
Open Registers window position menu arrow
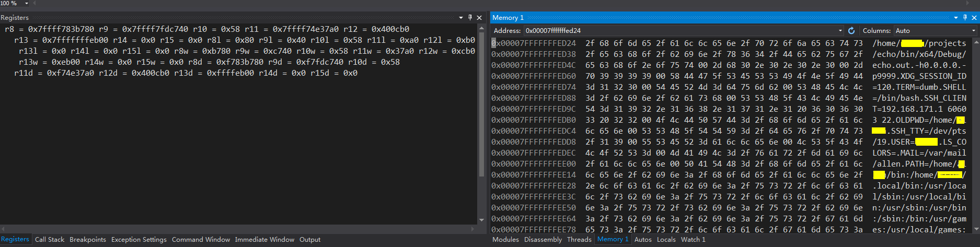[x=460, y=18]
